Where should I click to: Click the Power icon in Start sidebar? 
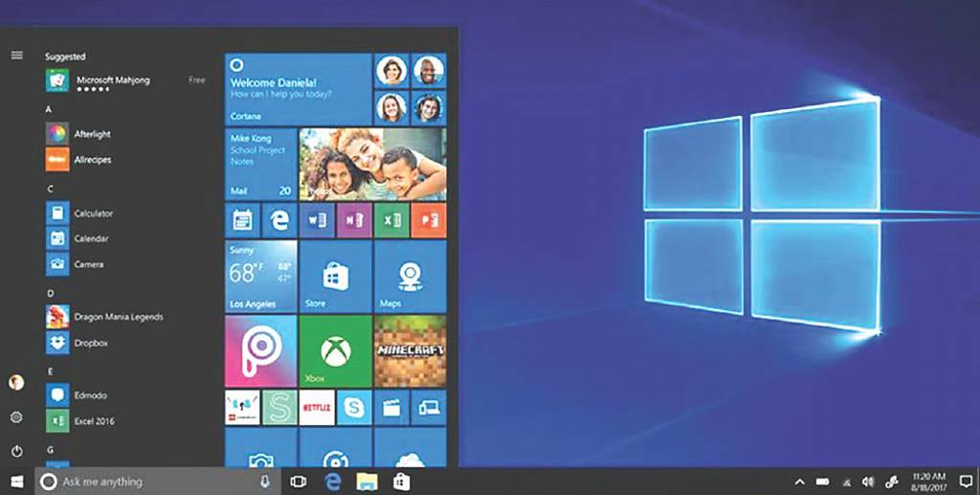click(16, 450)
